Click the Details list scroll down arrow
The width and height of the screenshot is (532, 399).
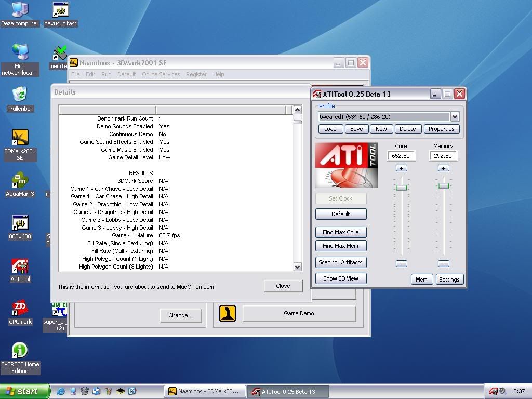[298, 267]
